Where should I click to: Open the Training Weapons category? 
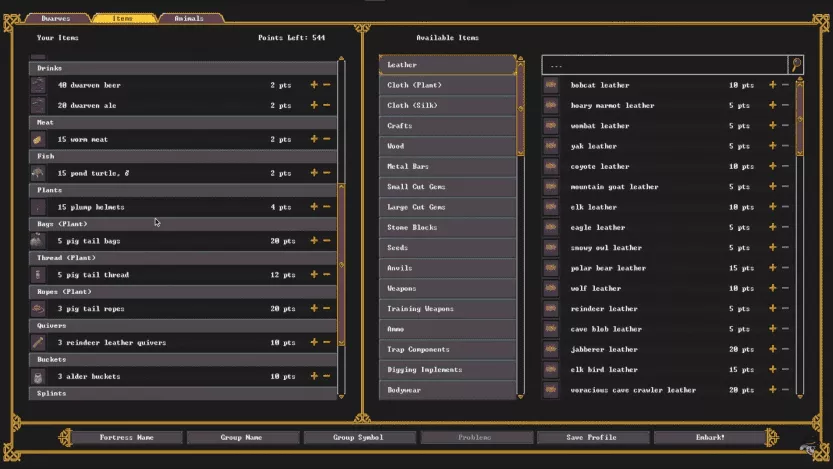coord(447,309)
